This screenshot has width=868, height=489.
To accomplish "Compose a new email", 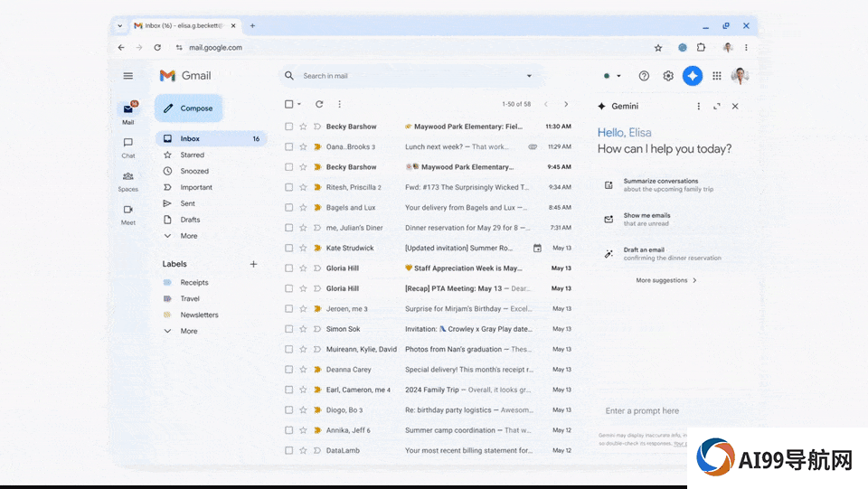I will coord(189,108).
